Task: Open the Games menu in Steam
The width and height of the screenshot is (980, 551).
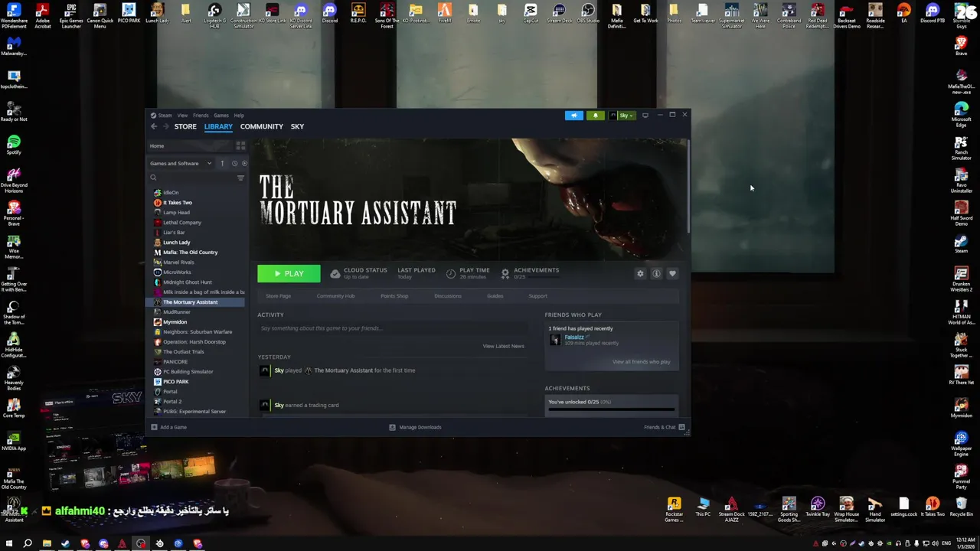Action: click(220, 116)
